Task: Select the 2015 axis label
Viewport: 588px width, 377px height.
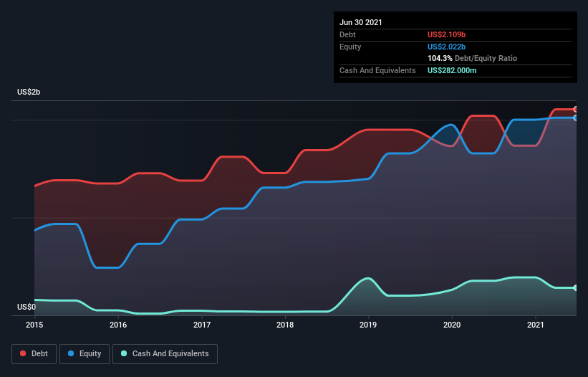Action: (34, 325)
